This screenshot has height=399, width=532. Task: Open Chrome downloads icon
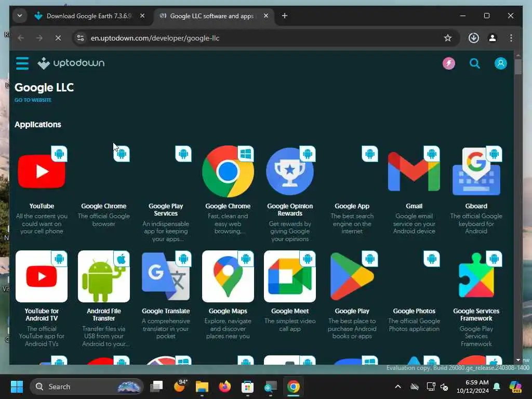(474, 38)
